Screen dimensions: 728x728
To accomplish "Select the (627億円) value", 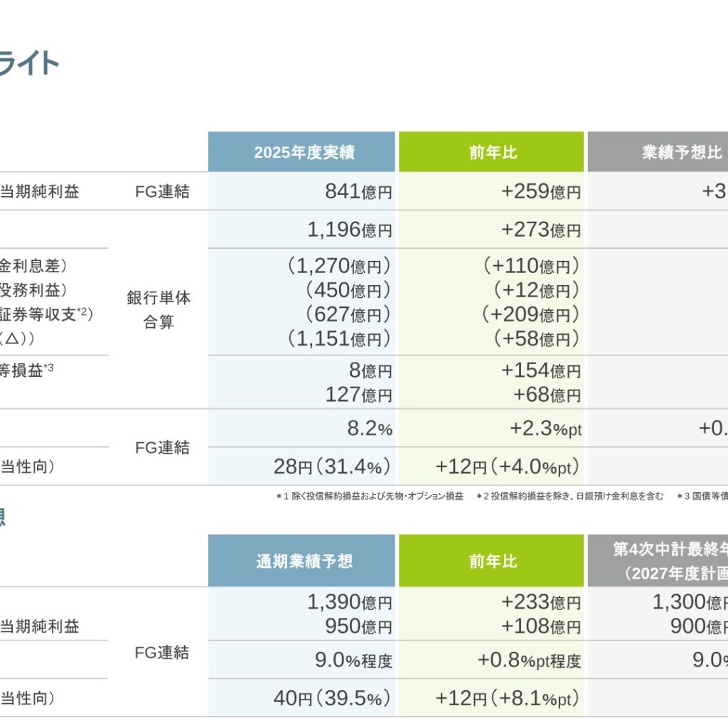I will (347, 314).
